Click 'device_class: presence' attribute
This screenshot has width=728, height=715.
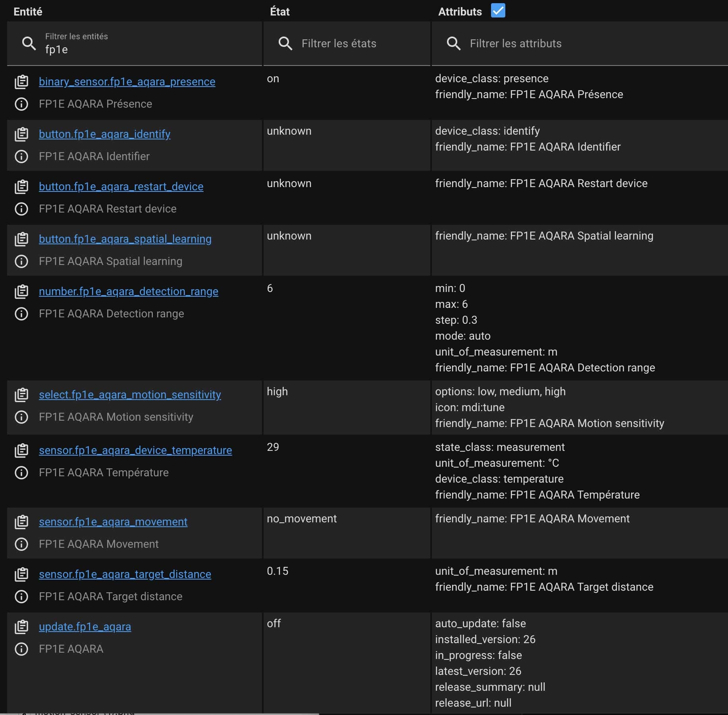(x=492, y=79)
